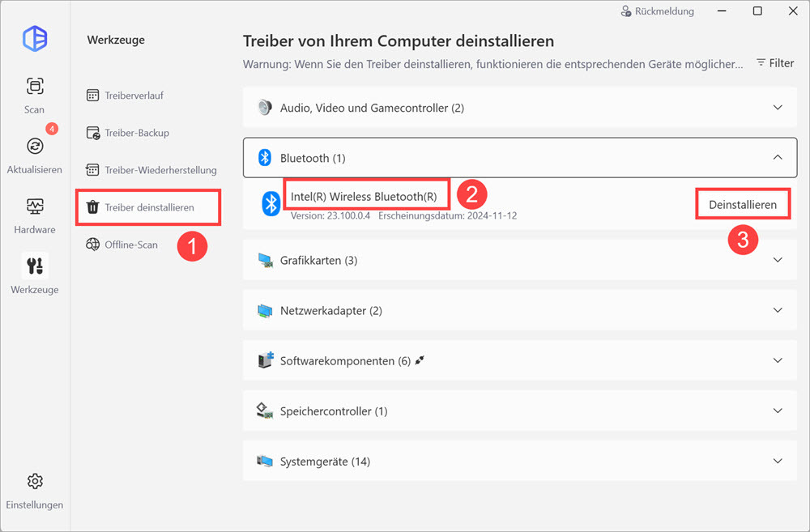This screenshot has height=532, width=810.
Task: Select Intel(R) Wireless Bluetooth(R) entry
Action: (x=364, y=196)
